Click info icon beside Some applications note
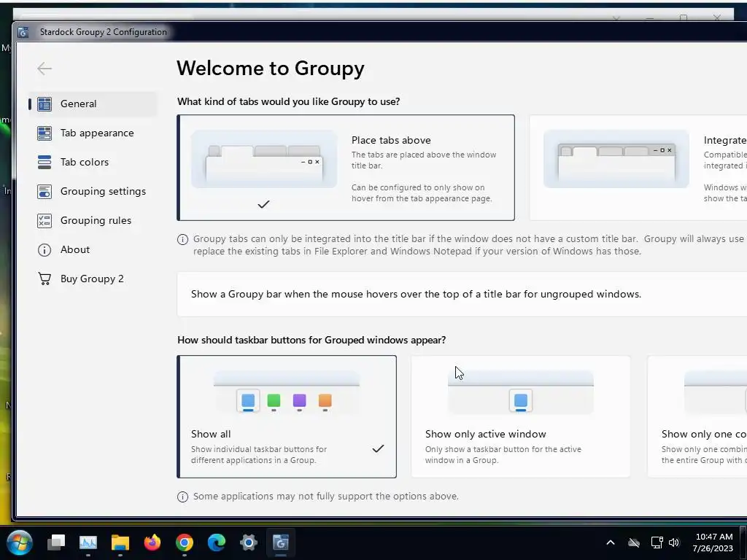 coord(182,497)
